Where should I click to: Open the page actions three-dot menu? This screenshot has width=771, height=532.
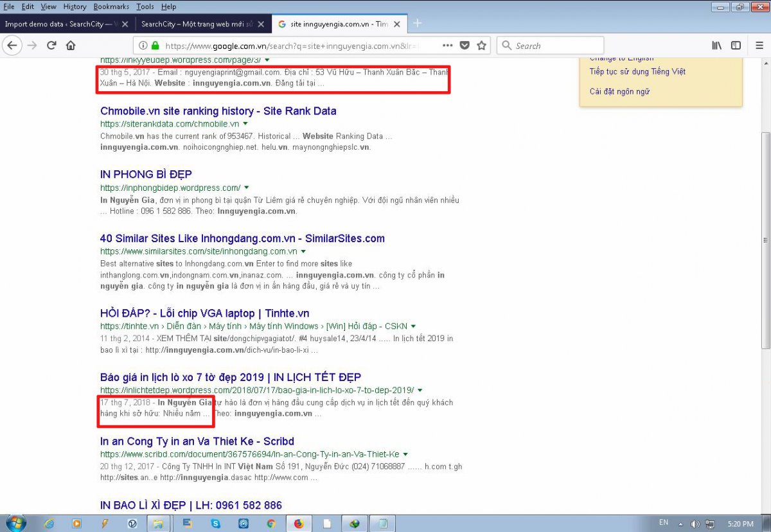(x=448, y=46)
